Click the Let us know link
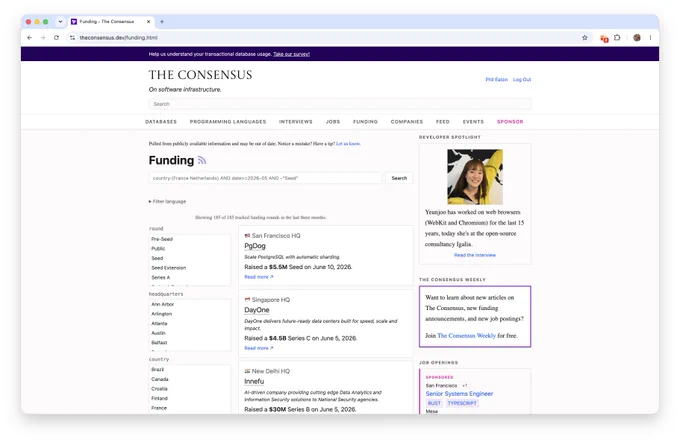 [348, 144]
